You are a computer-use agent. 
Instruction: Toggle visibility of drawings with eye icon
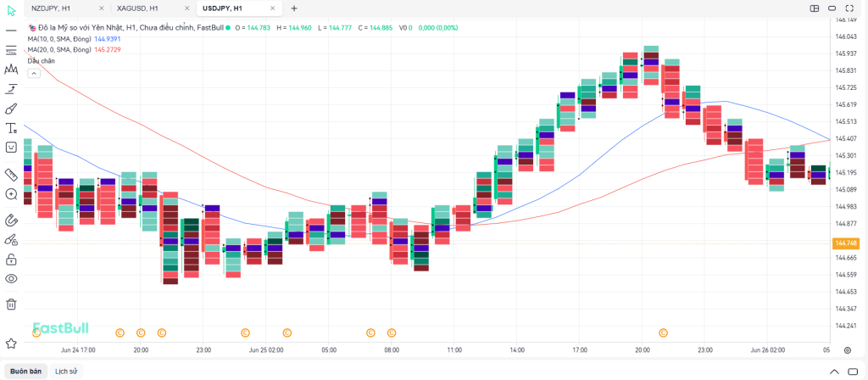[x=12, y=279]
